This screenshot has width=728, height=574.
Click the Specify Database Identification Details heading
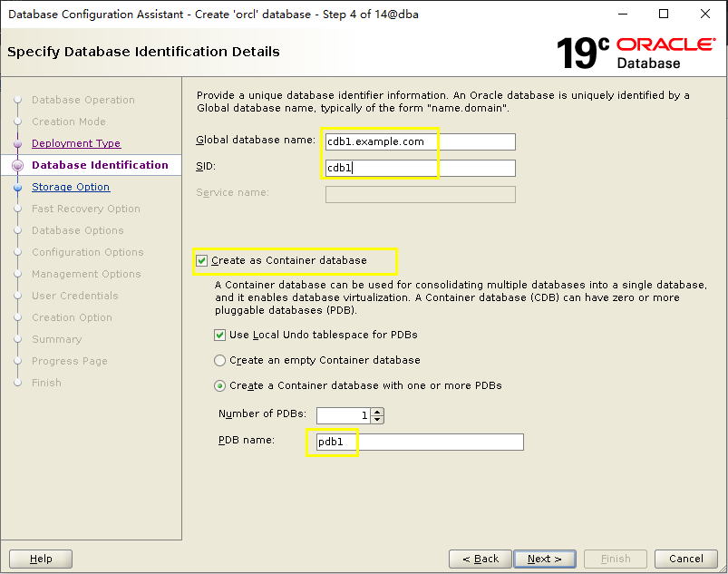[143, 52]
